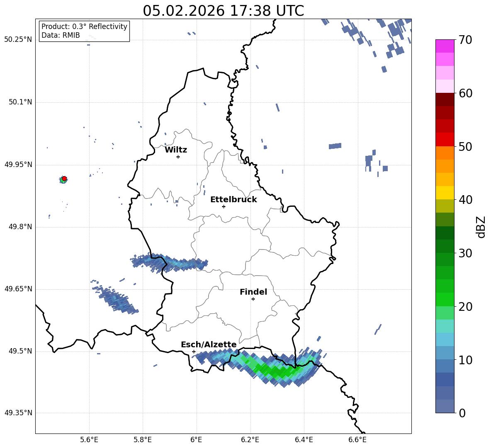This screenshot has width=491, height=448.
Task: Select the Findel station label
Action: tap(253, 292)
